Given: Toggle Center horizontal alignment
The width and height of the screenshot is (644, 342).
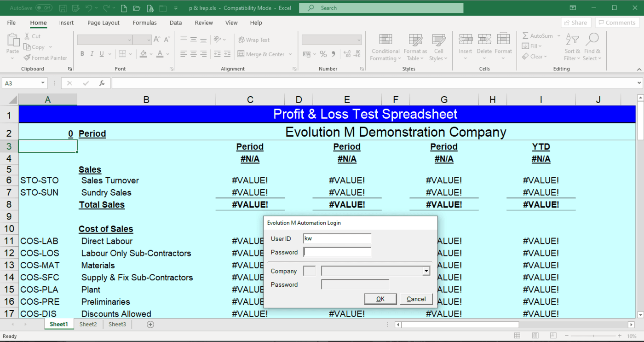Looking at the screenshot, I should click(x=194, y=54).
